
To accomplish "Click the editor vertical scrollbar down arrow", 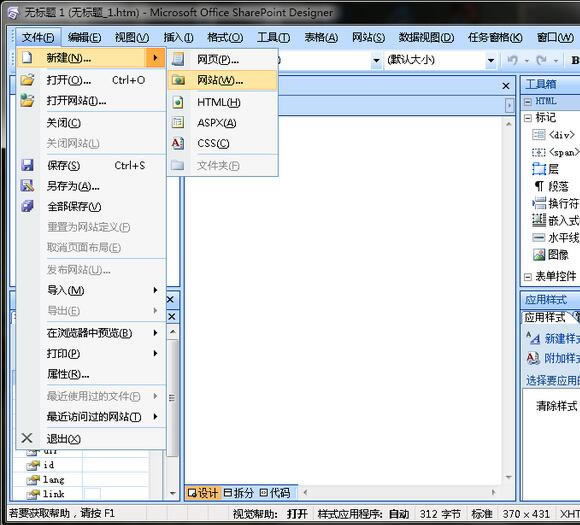I will [x=509, y=477].
